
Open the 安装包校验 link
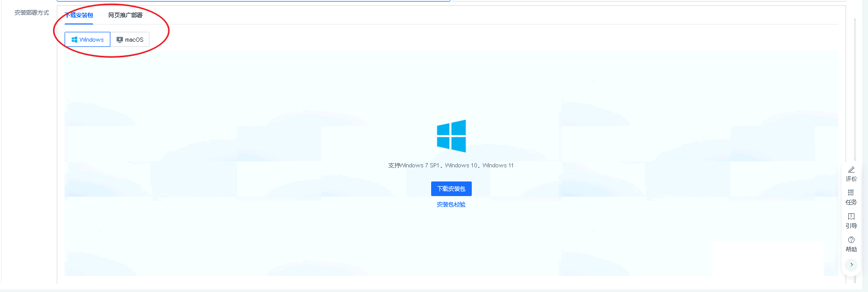(x=451, y=204)
